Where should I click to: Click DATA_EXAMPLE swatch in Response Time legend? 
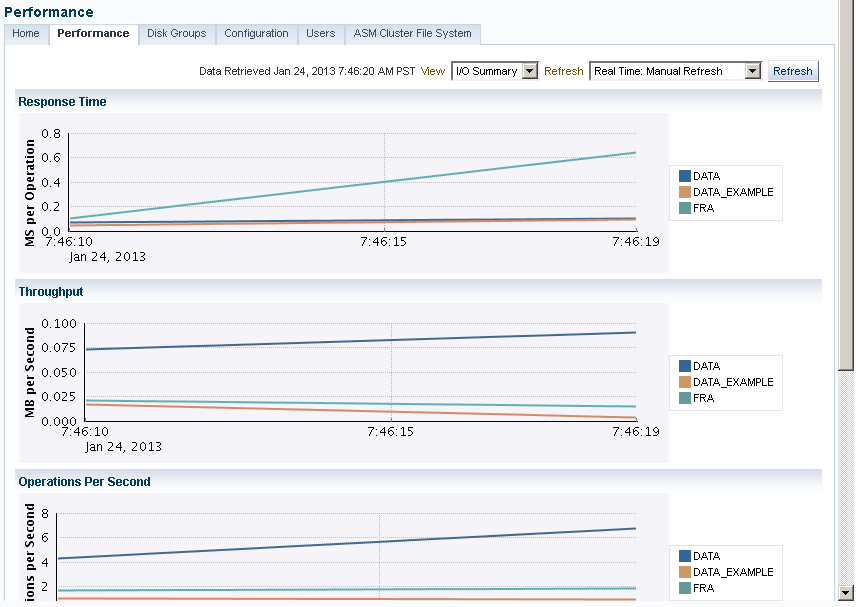click(x=685, y=192)
